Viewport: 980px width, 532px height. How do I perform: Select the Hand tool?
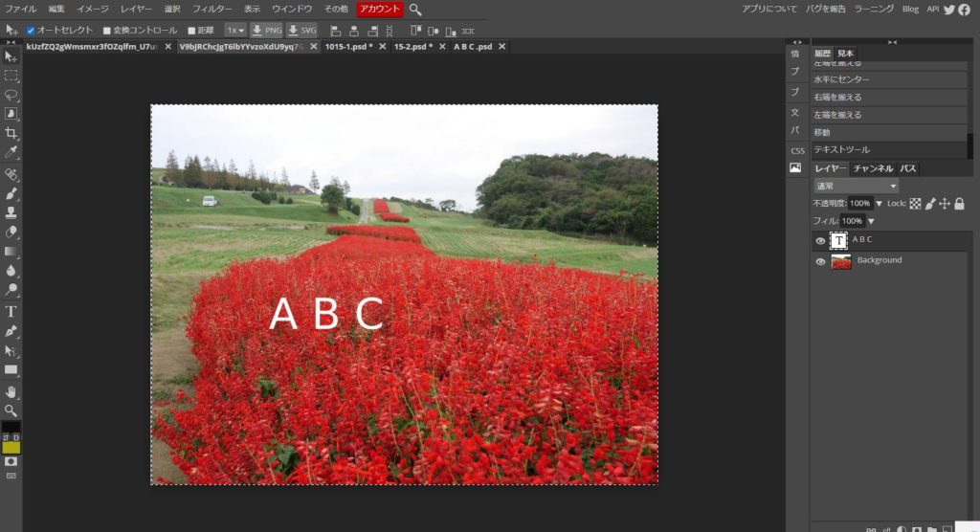tap(11, 391)
